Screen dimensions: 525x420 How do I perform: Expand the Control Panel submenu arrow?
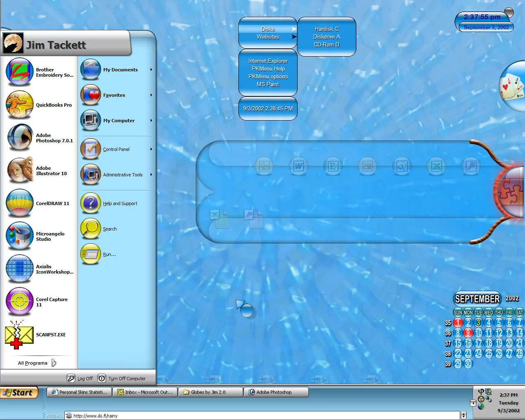[151, 149]
